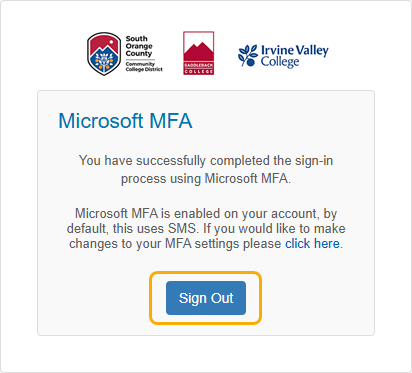This screenshot has height=373, width=412.
Task: Click the orange tree inside the shield emblem
Action: [104, 61]
